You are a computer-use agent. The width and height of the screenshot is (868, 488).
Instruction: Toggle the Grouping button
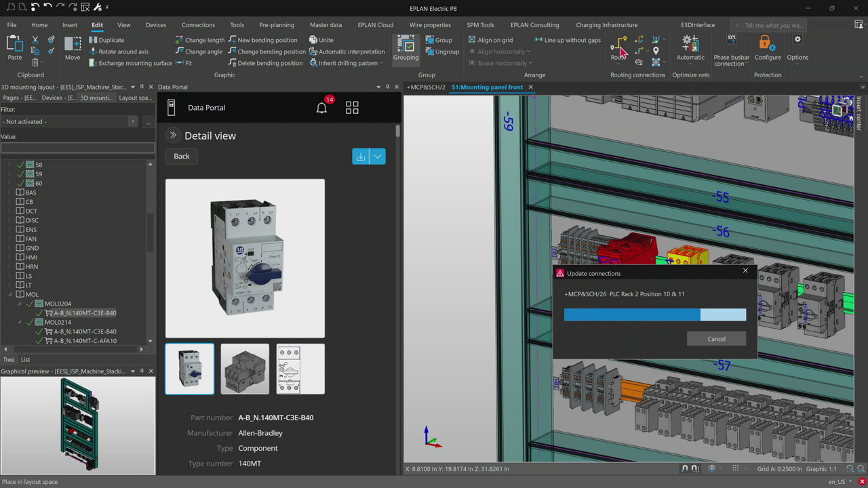[406, 49]
